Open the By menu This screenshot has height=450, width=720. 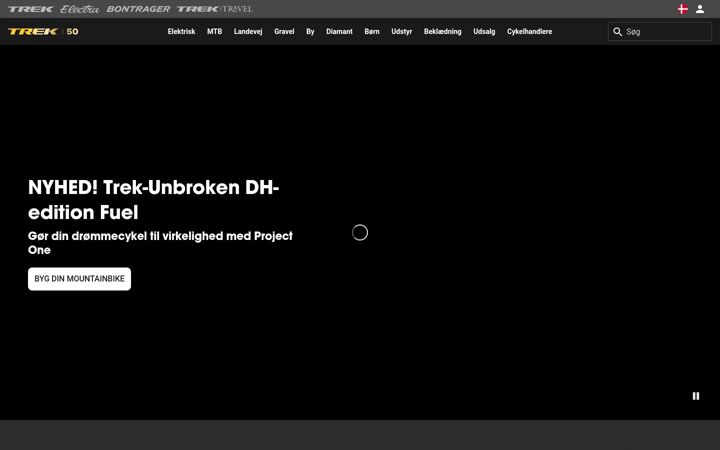(x=310, y=32)
